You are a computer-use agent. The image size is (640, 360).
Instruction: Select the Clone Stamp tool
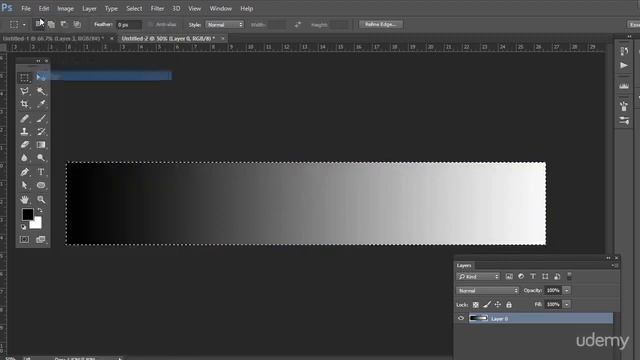(24, 131)
